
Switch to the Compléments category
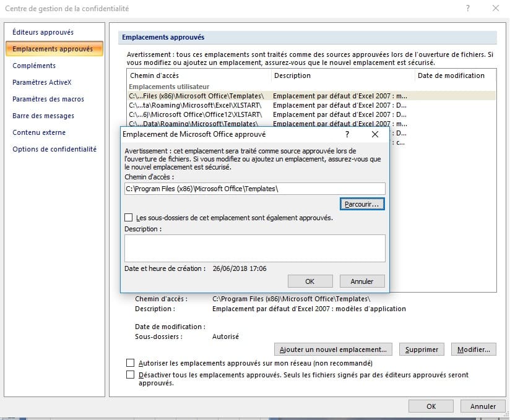point(34,66)
